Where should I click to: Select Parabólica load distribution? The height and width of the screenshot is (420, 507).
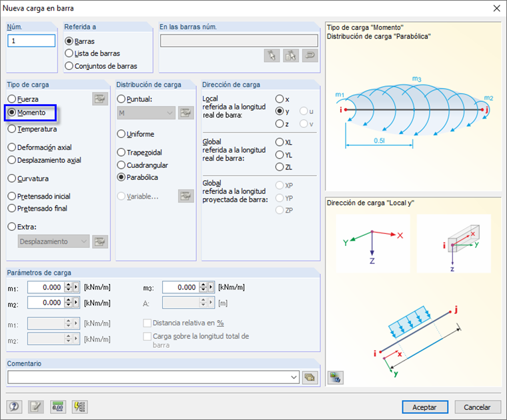(137, 177)
